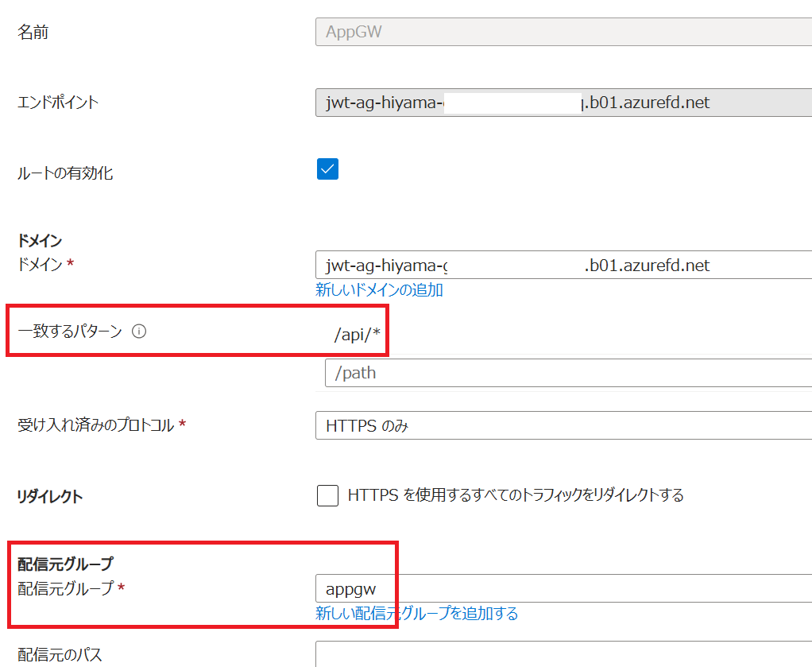The image size is (812, 667).
Task: Click the ルートの有効化 label
Action: point(65,173)
